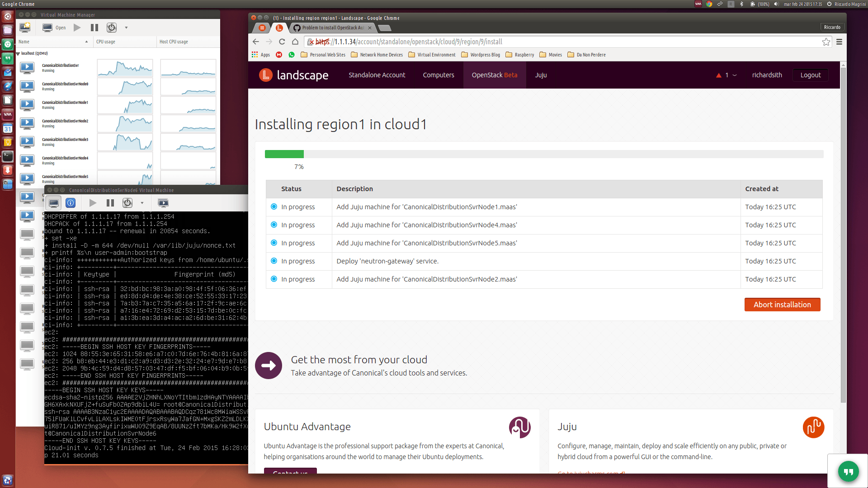
Task: Switch to the first orange pinned tab
Action: coord(262,28)
